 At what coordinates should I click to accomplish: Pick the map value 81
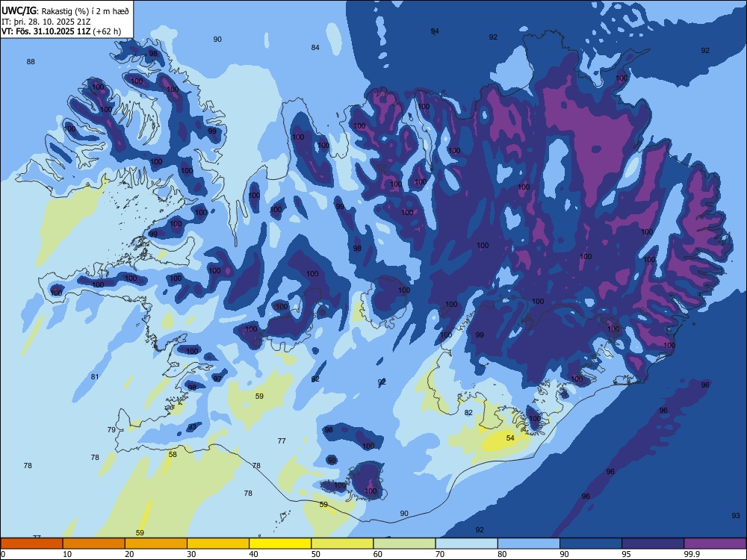[95, 376]
